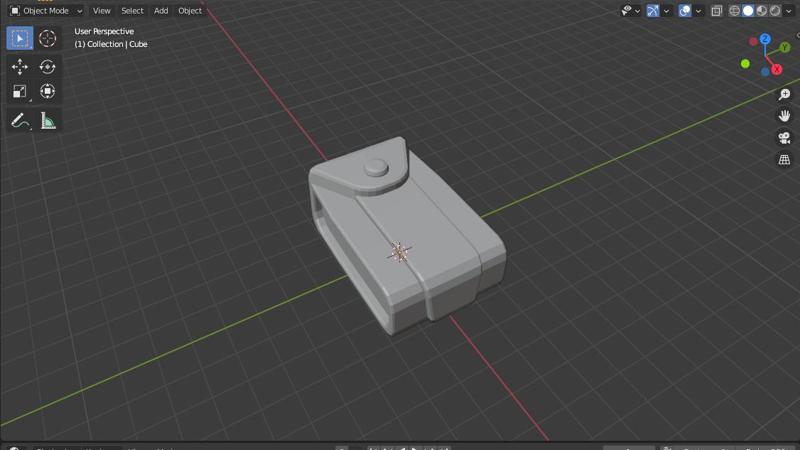
Task: Click the round button on the pouch flap
Action: click(377, 167)
